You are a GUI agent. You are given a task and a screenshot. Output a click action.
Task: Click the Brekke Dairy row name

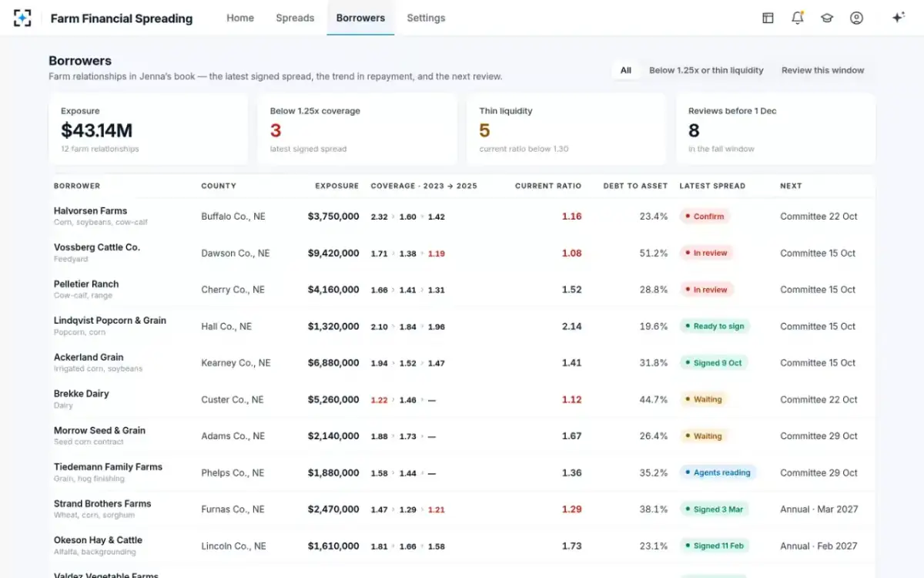[82, 394]
